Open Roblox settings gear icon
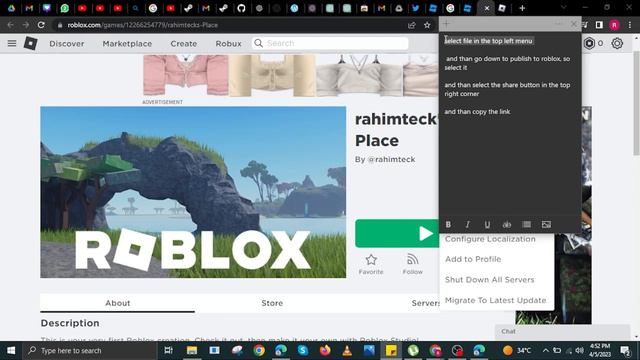This screenshot has width=640, height=360. [617, 43]
